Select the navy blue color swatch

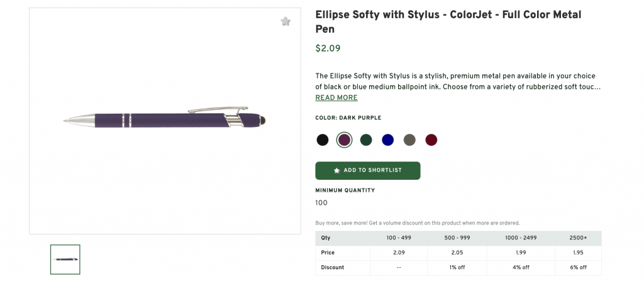(x=387, y=140)
